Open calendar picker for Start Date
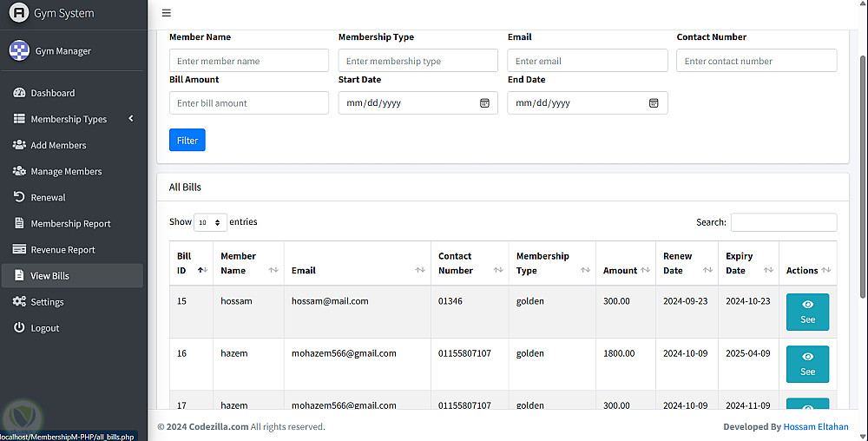This screenshot has height=441, width=868. tap(484, 103)
